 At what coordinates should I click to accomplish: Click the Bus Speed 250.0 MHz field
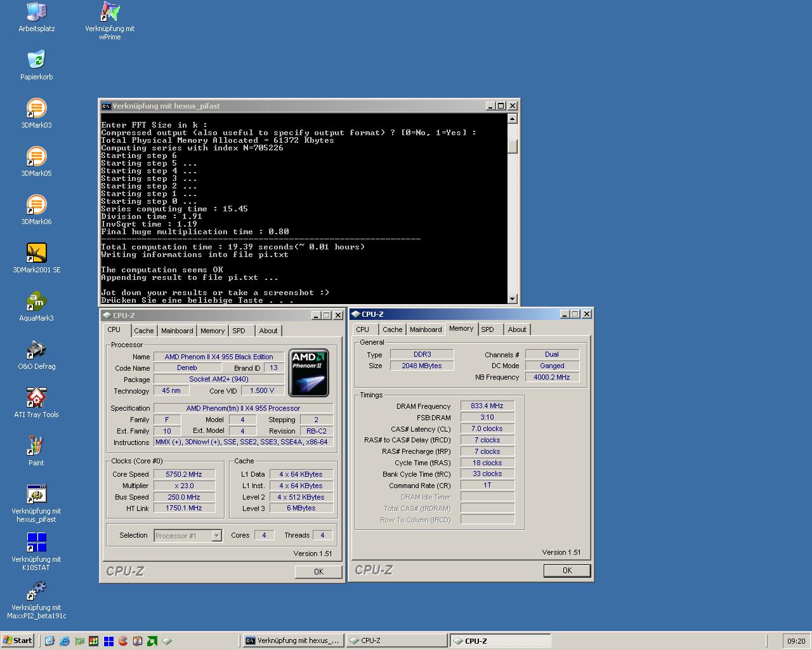tap(184, 497)
